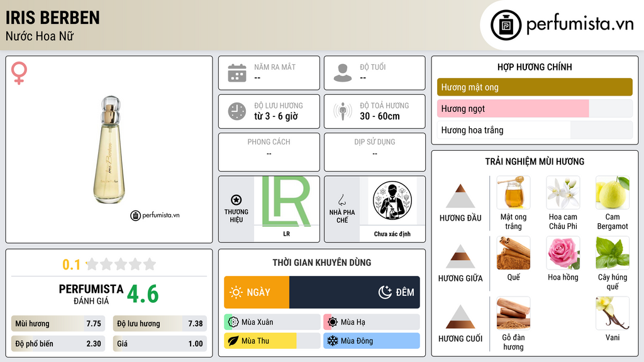Click the green LR brand logo

click(x=286, y=202)
